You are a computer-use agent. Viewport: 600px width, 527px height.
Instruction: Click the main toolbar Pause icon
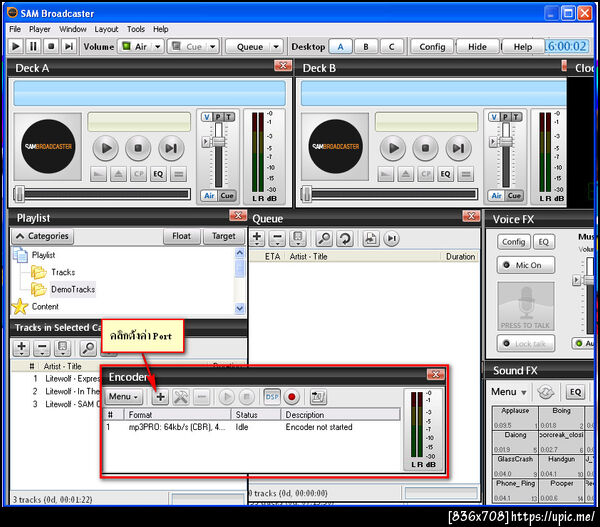point(33,46)
